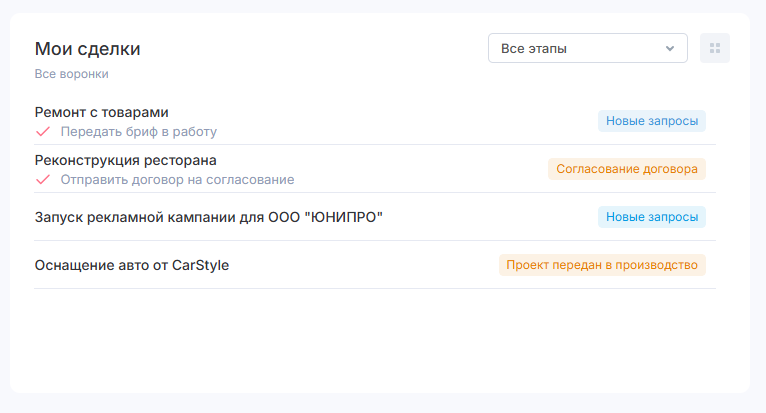Click the 'Мои сделки' widget title
The width and height of the screenshot is (766, 413).
point(87,48)
